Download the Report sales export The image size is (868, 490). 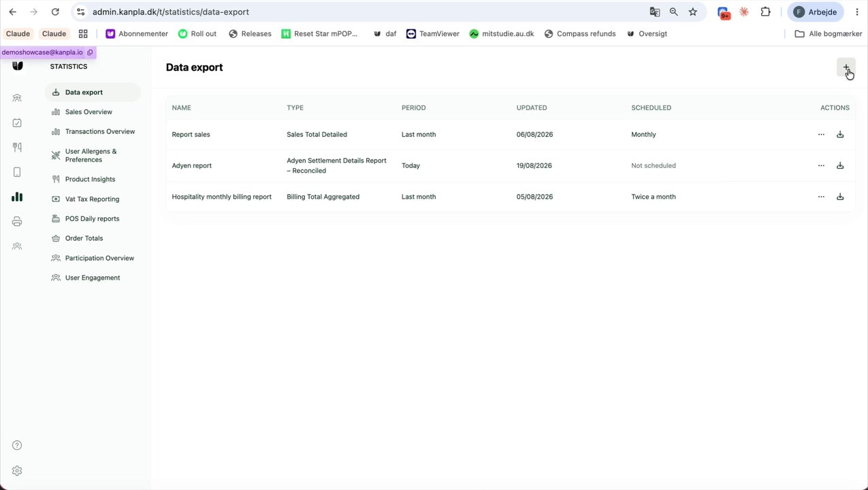point(840,135)
